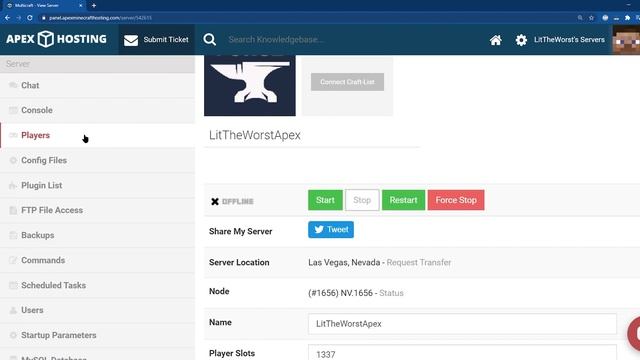
Task: Open the browser extensions puzzle icon
Action: 627,18
